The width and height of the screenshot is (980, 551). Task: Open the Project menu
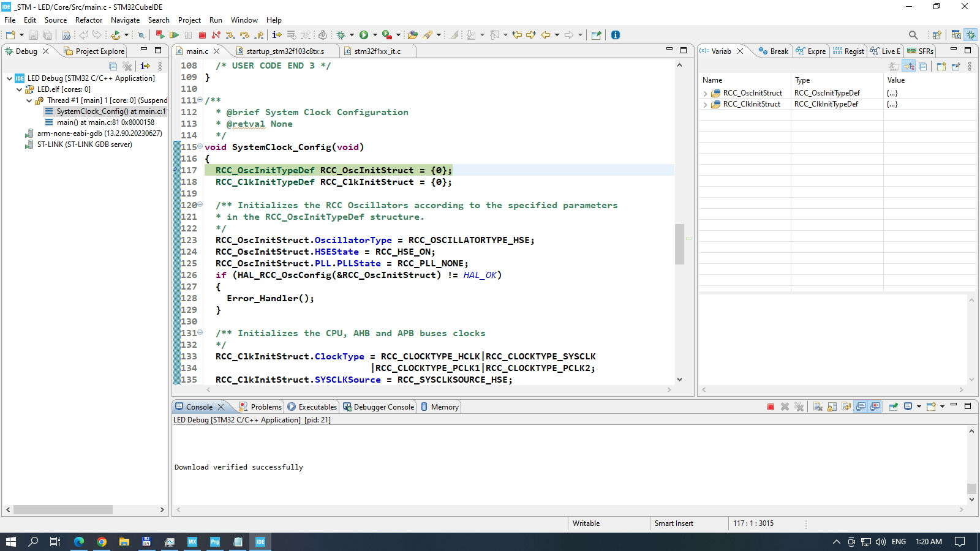click(189, 20)
